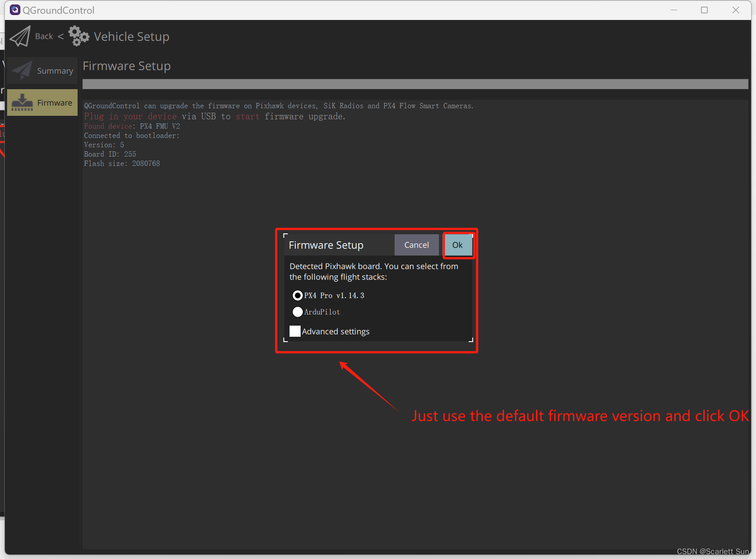Open the Firmware sidebar tab
756x559 pixels.
(x=42, y=102)
